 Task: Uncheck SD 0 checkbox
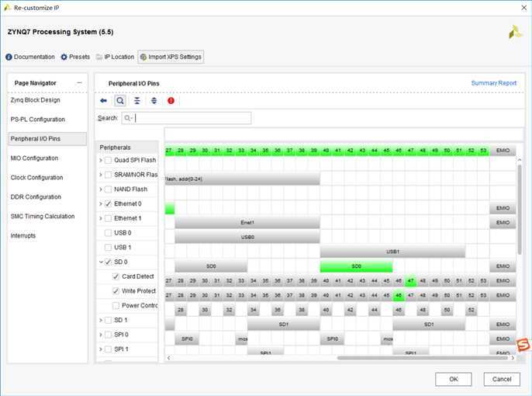pyautogui.click(x=109, y=262)
